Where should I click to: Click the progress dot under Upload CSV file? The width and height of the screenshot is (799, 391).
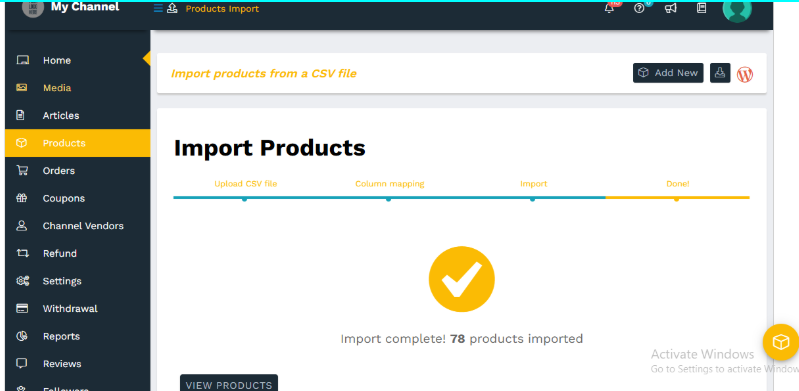coord(245,199)
